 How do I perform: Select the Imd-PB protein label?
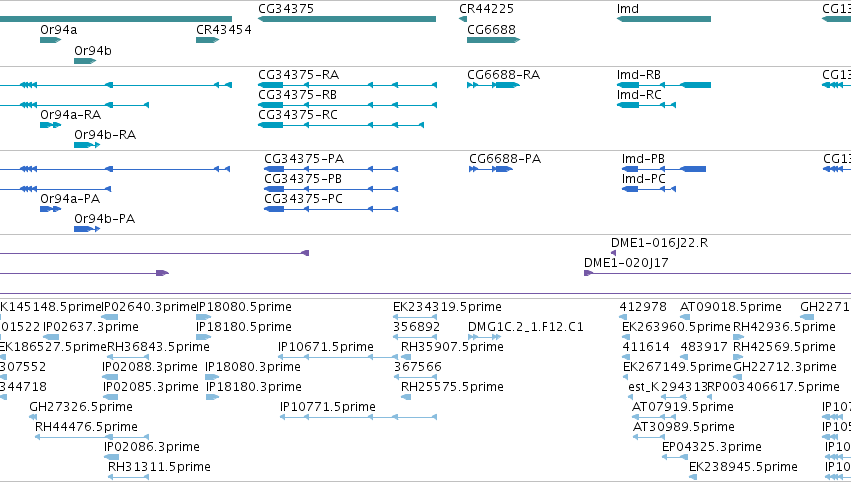[x=643, y=159]
